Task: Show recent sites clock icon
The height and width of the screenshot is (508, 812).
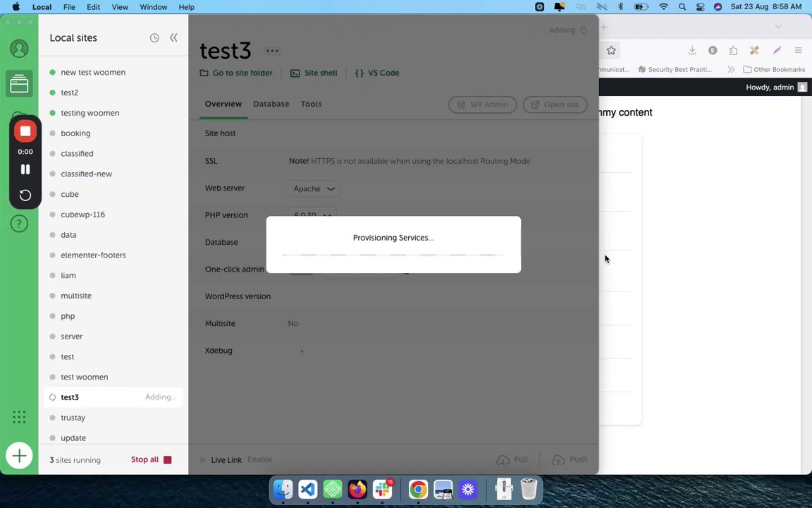Action: pos(154,38)
